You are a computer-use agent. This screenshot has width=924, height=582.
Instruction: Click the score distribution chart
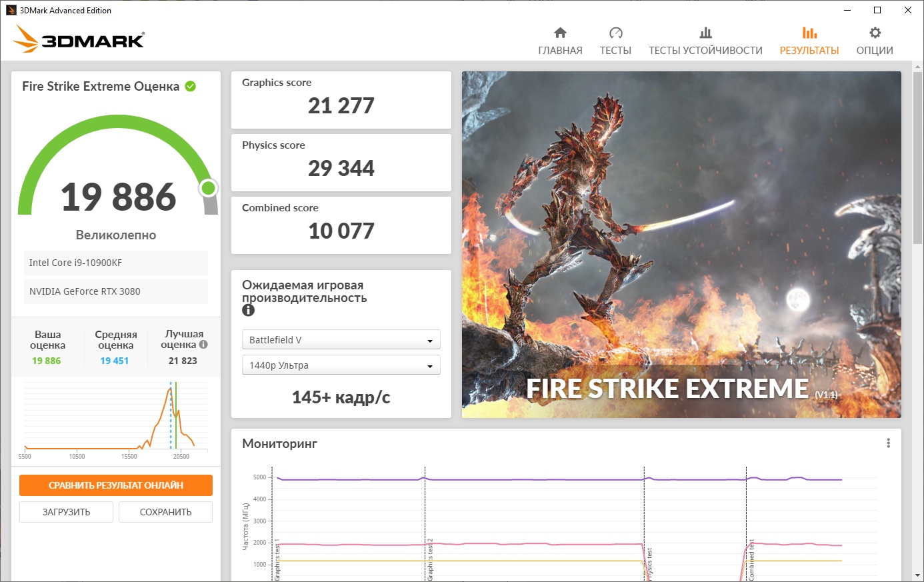pyautogui.click(x=116, y=421)
